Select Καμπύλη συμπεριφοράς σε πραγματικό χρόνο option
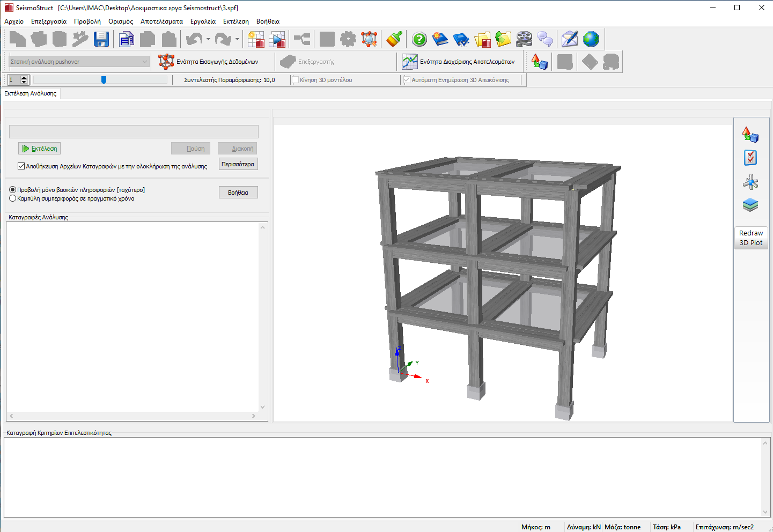The height and width of the screenshot is (532, 773). pos(13,198)
